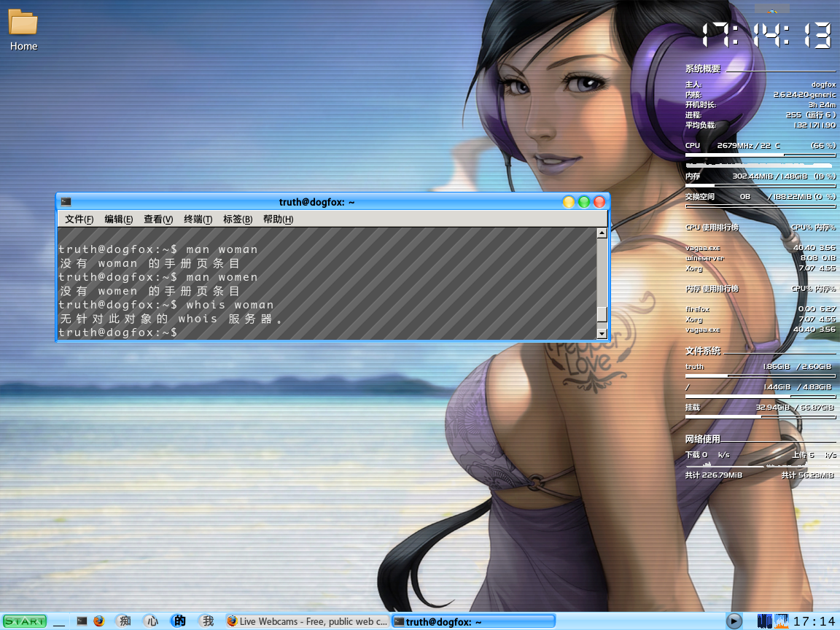Viewport: 840px width, 630px height.
Task: Open the 文件(F) menu in the terminal
Action: click(79, 219)
